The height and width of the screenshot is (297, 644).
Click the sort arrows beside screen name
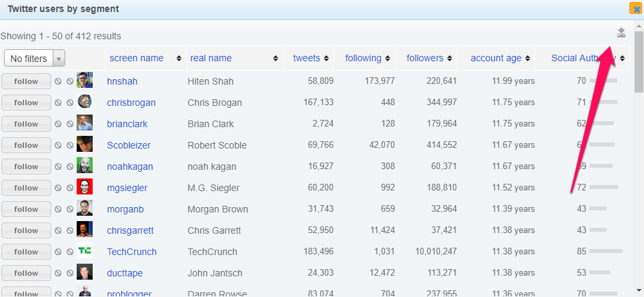tap(179, 58)
